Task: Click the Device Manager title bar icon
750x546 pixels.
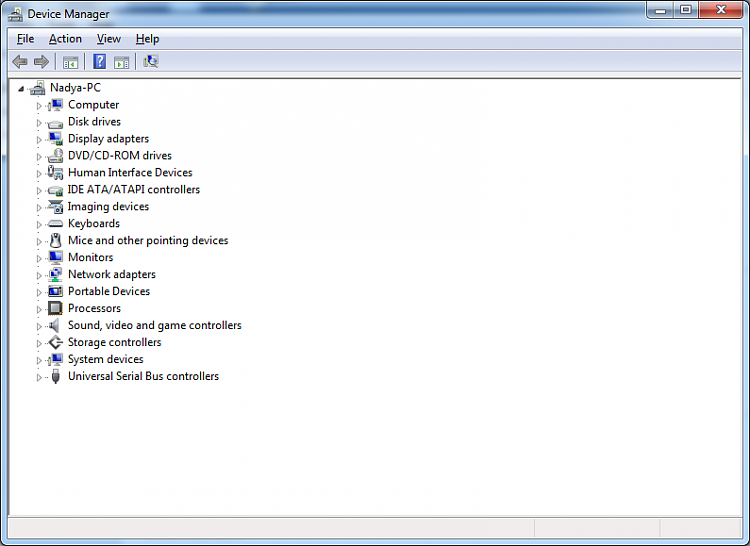Action: click(x=15, y=14)
